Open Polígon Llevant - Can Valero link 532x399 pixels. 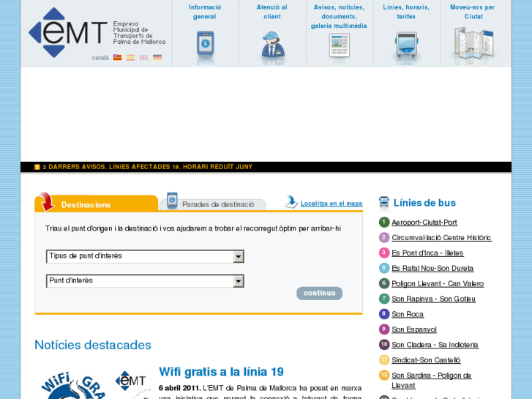(x=438, y=283)
